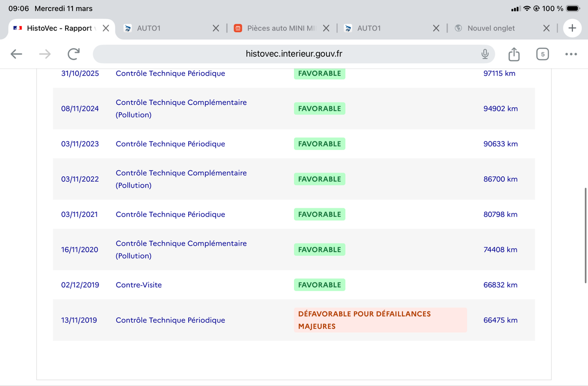Viewport: 588px width, 386px height.
Task: Tap the histovec.interieur.gouv.fr address bar
Action: coord(294,54)
